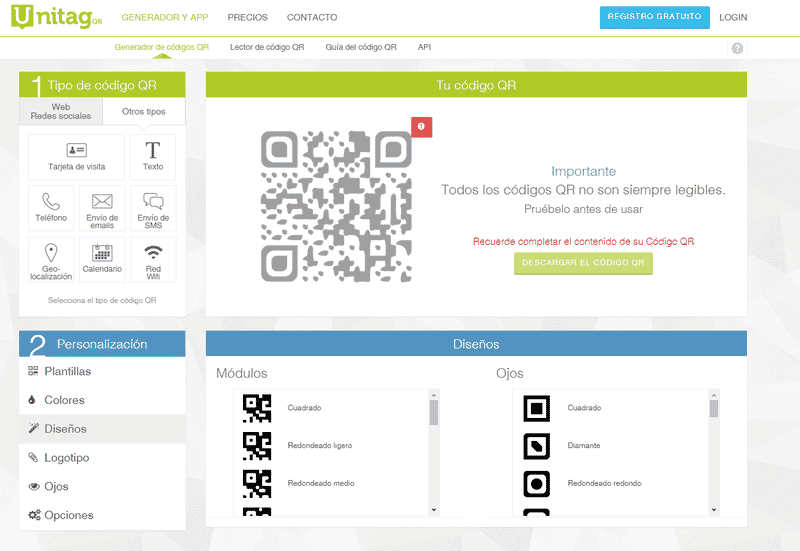
Task: Choose the Calendario QR code type
Action: tap(102, 259)
